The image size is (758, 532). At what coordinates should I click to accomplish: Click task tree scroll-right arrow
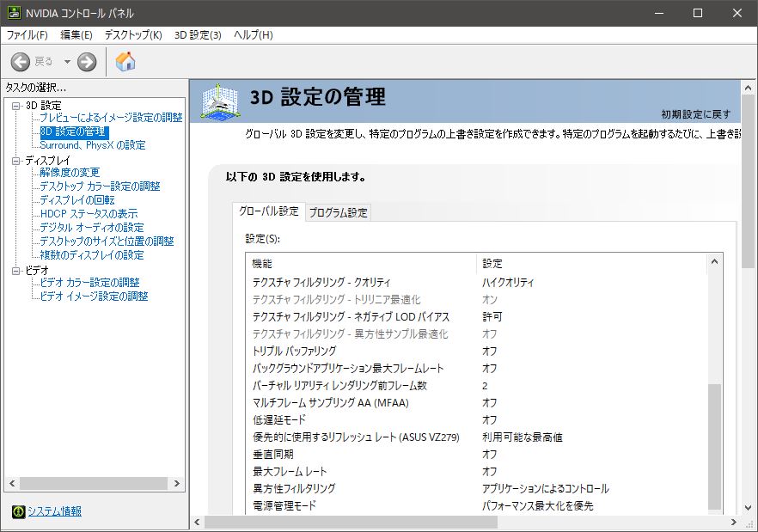176,483
